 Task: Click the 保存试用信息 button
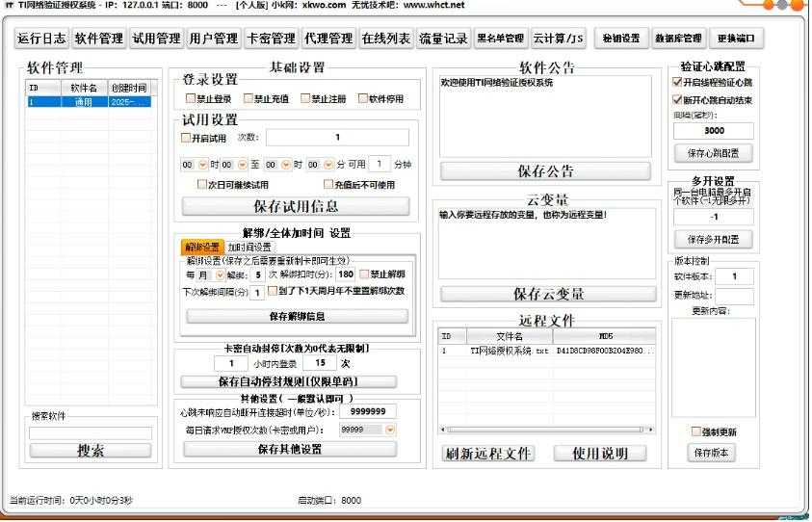[295, 206]
